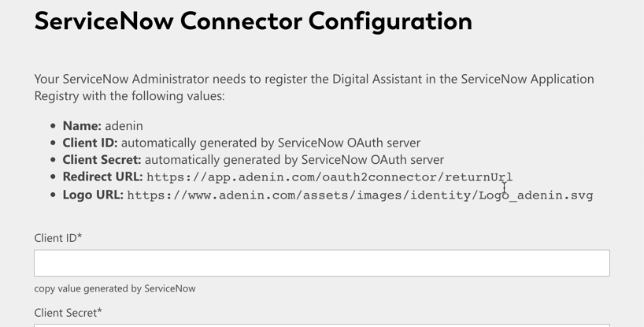644x327 pixels.
Task: Click the bold "Name:" bullet label
Action: click(x=82, y=126)
